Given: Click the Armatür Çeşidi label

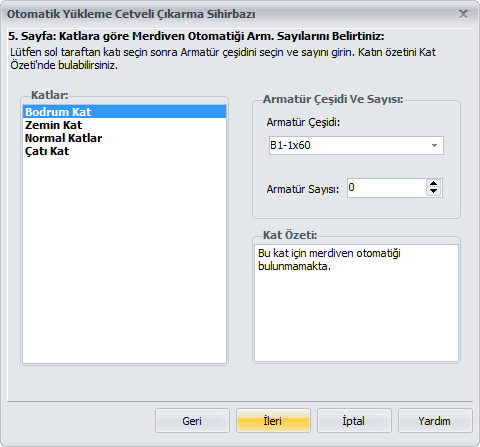Looking at the screenshot, I should pos(303,122).
